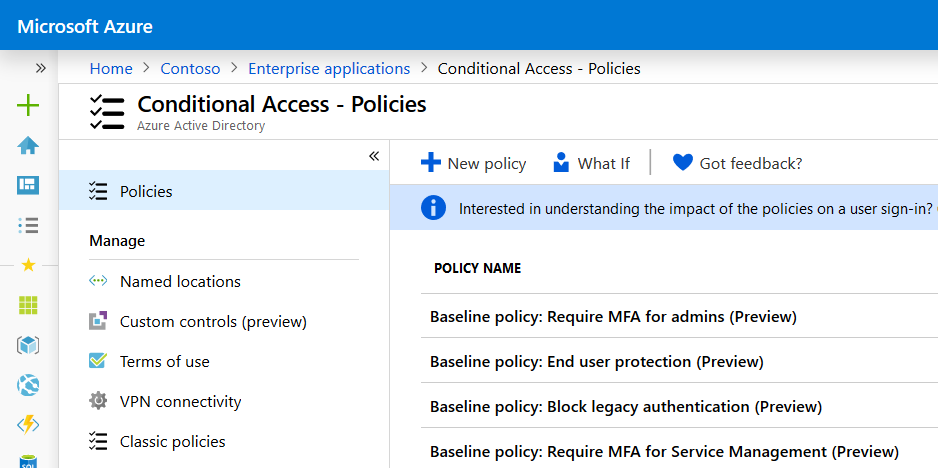Select Policies in the left menu

[224, 191]
